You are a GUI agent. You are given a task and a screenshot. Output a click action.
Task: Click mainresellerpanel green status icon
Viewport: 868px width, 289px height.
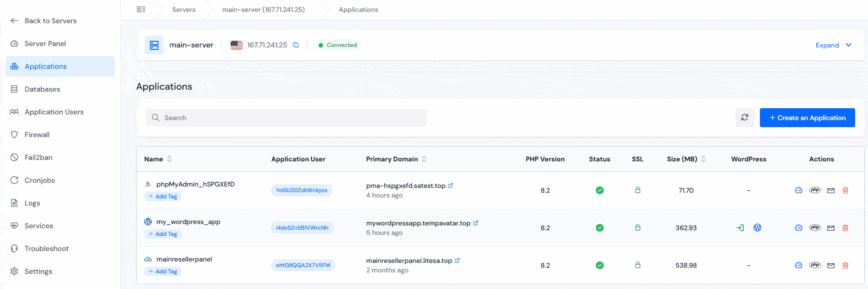pos(600,265)
